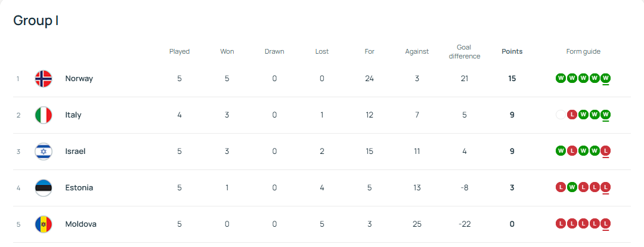This screenshot has height=247, width=644.
Task: Open the Norway team link
Action: point(79,79)
